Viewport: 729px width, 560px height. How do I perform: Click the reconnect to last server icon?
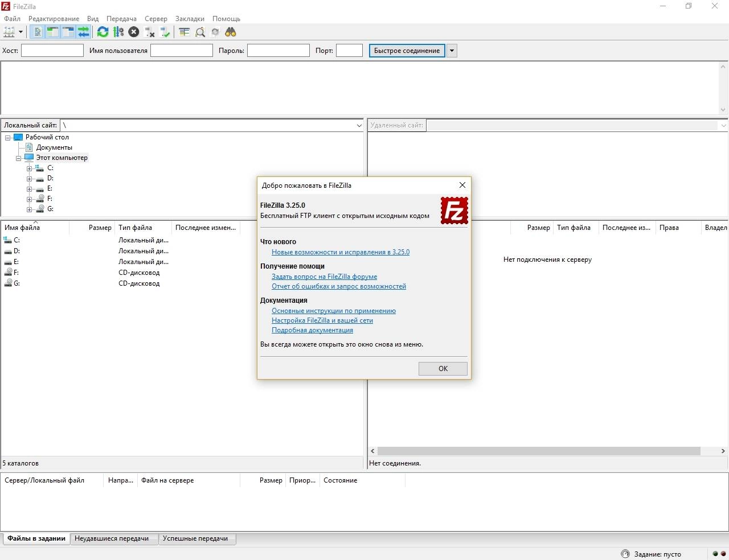[165, 32]
